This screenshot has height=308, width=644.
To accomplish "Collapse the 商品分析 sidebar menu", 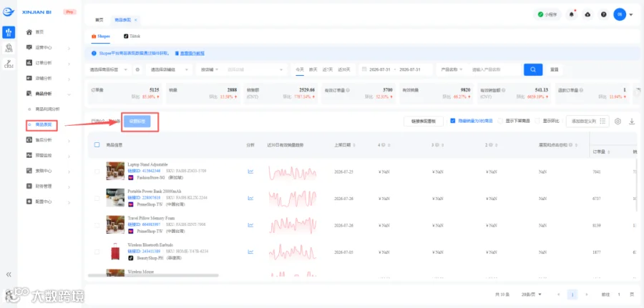I will [49, 94].
